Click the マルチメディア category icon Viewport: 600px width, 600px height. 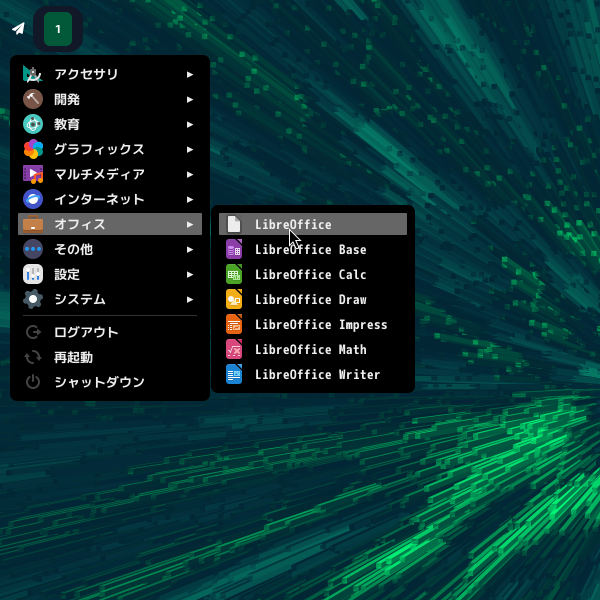point(33,174)
